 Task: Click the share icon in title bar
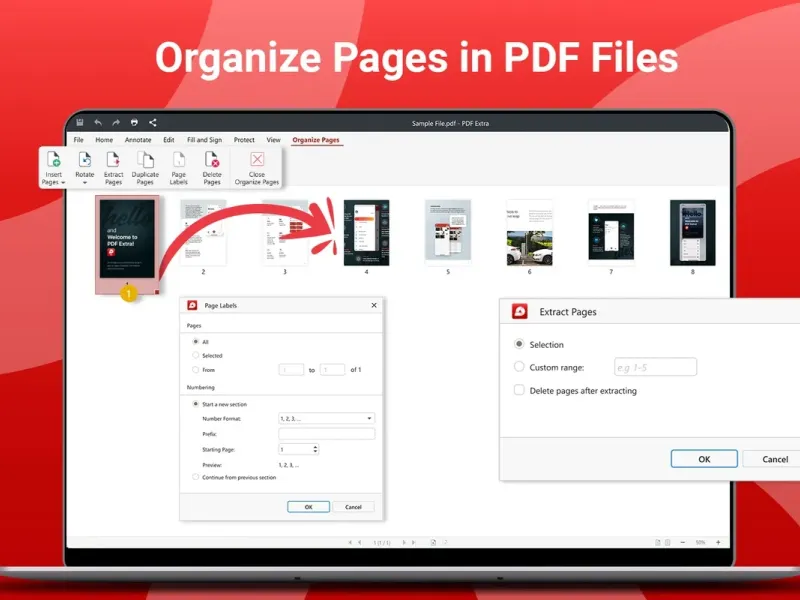[153, 122]
